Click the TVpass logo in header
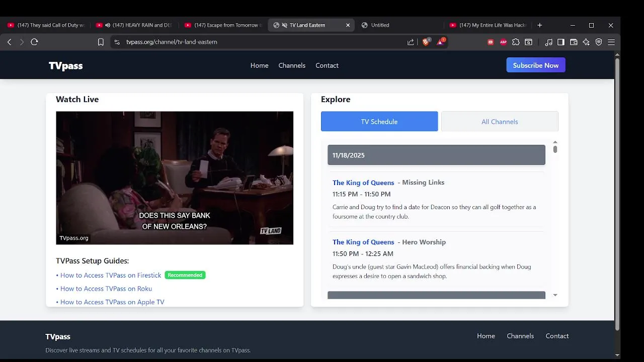The width and height of the screenshot is (644, 362). pyautogui.click(x=65, y=66)
